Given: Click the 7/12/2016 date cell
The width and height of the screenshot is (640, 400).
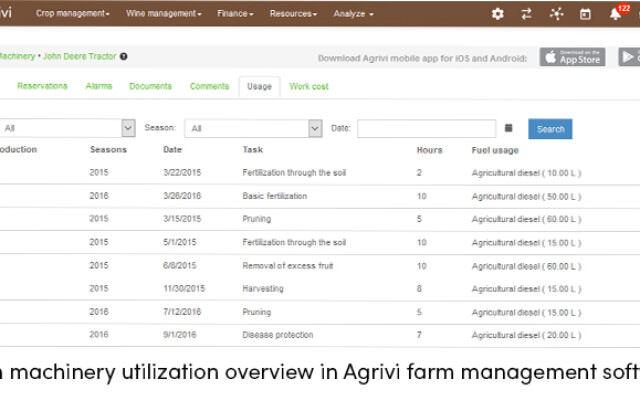Looking at the screenshot, I should coord(182,312).
